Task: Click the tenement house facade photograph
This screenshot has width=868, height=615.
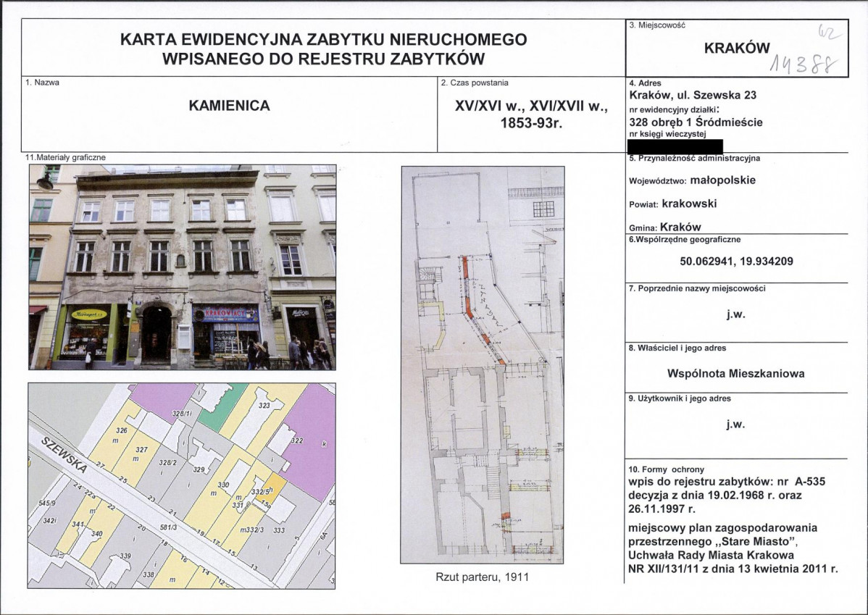Action: click(x=182, y=267)
